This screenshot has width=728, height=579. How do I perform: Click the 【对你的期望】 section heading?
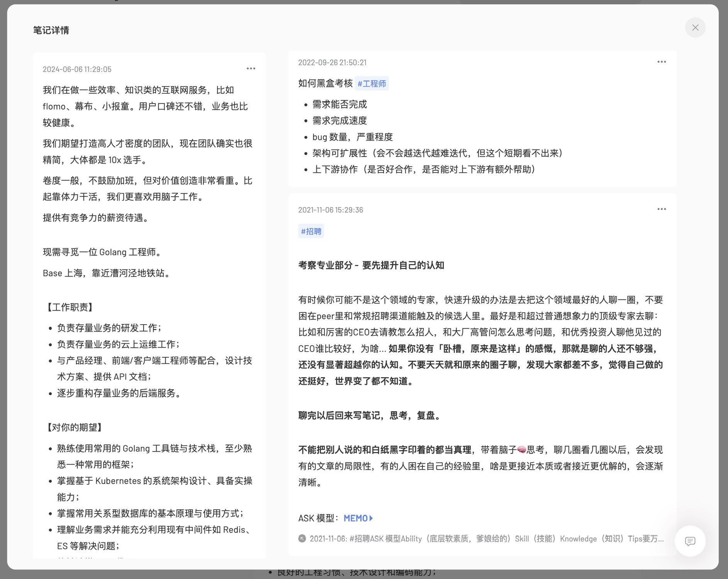[75, 427]
